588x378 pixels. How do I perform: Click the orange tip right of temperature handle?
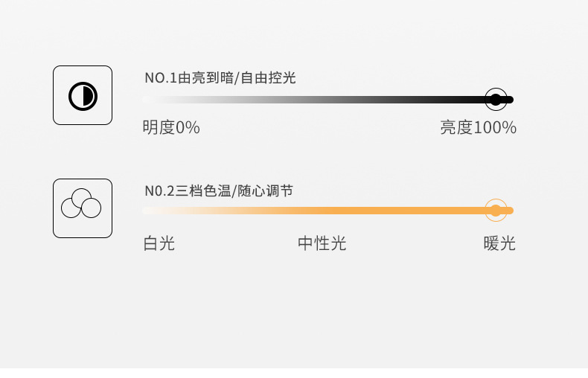click(x=510, y=211)
